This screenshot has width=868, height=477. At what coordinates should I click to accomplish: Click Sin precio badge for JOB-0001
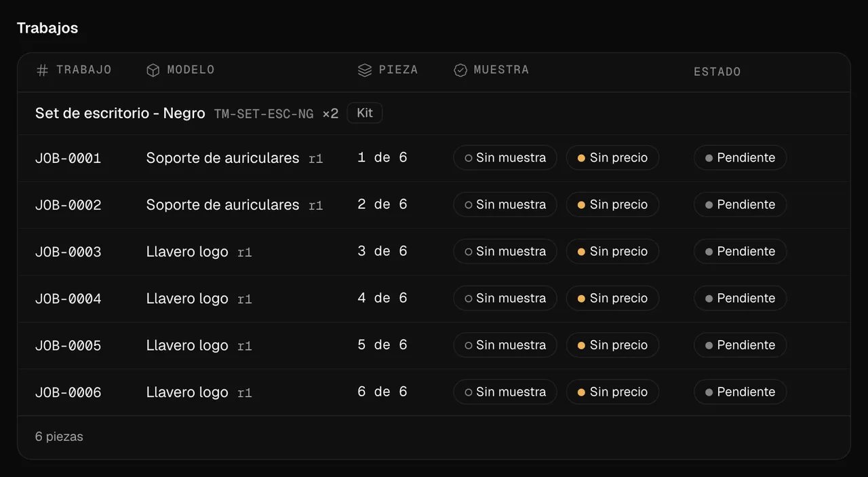coord(612,157)
